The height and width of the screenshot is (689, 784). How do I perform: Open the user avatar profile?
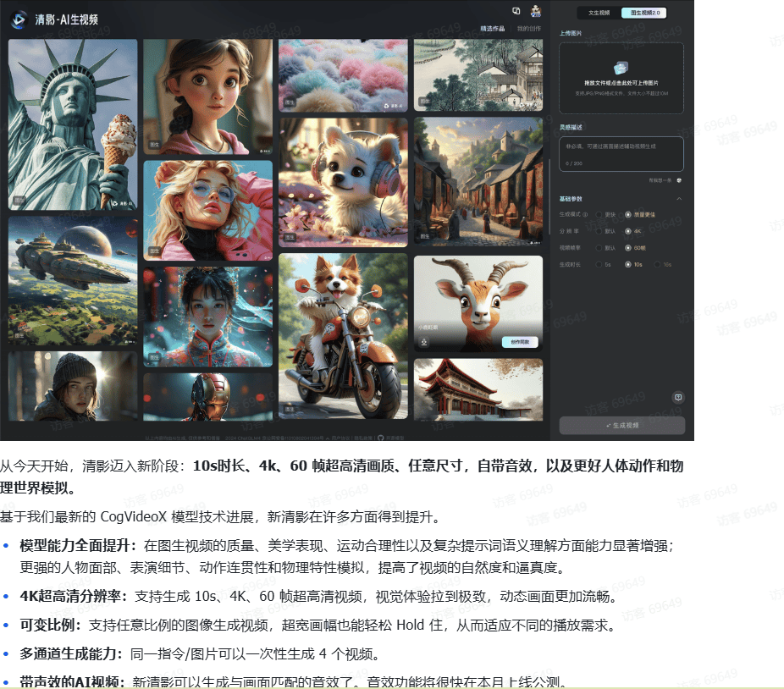(535, 11)
